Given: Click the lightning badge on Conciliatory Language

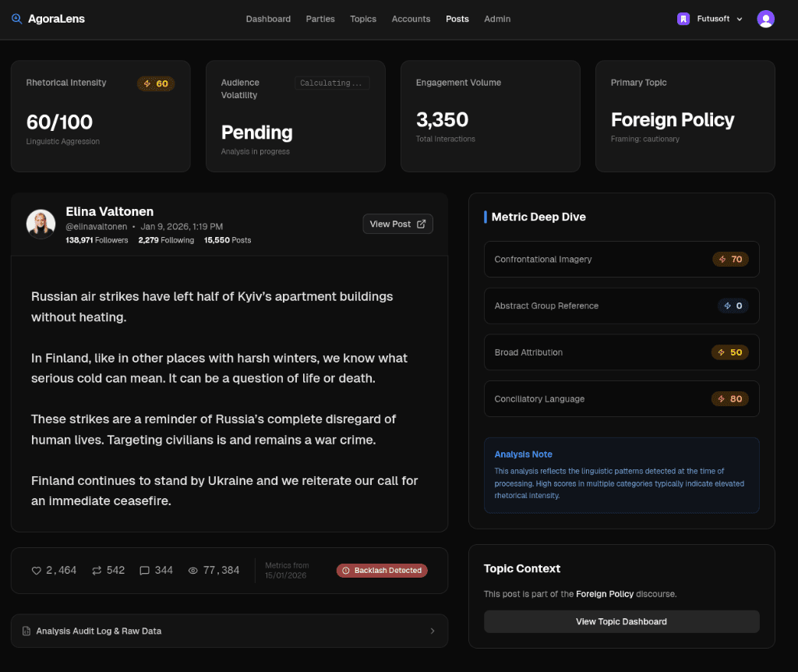Looking at the screenshot, I should point(729,398).
